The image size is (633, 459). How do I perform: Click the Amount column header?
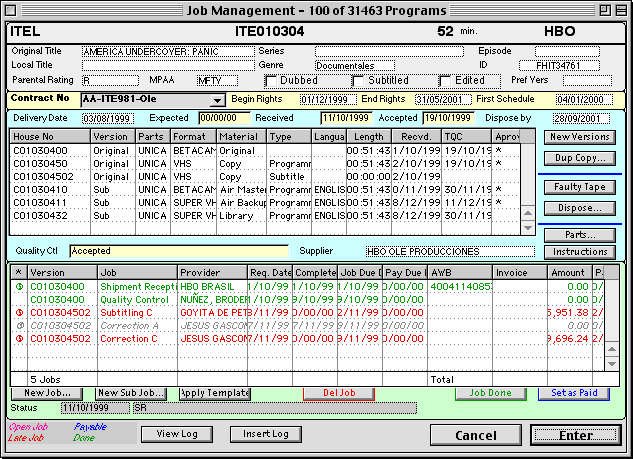click(570, 272)
